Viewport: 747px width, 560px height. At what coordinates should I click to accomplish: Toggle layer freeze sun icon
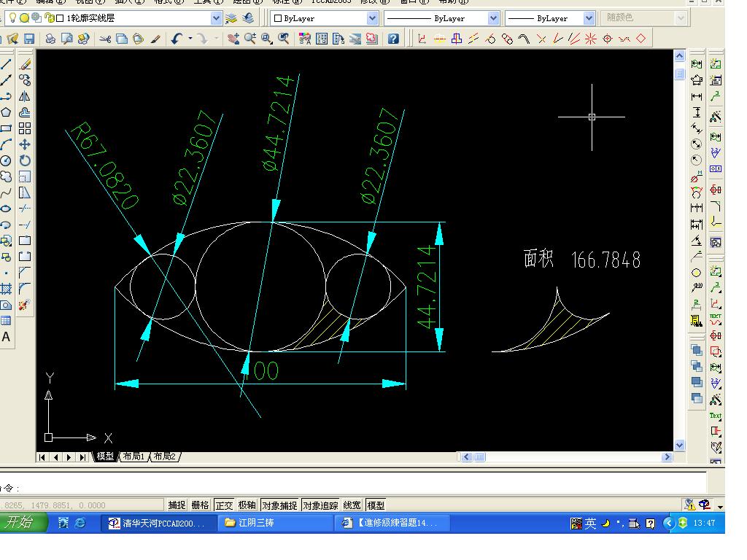click(x=24, y=18)
